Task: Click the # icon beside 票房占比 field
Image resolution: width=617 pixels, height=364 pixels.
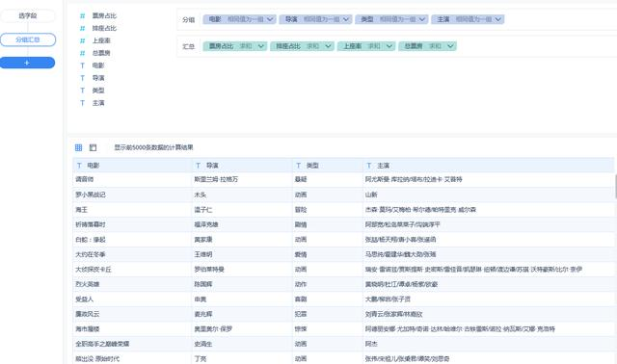Action: [x=82, y=15]
